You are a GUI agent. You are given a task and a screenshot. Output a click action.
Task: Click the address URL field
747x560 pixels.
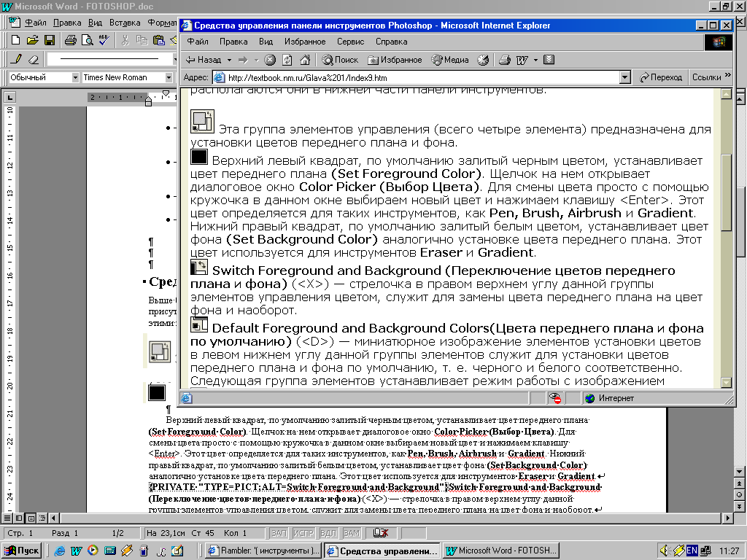[x=417, y=77]
